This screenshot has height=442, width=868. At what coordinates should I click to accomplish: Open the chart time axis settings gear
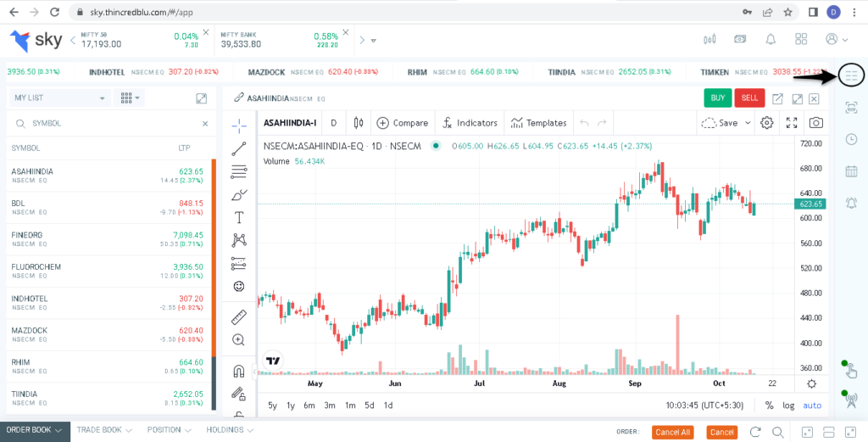coord(811,383)
